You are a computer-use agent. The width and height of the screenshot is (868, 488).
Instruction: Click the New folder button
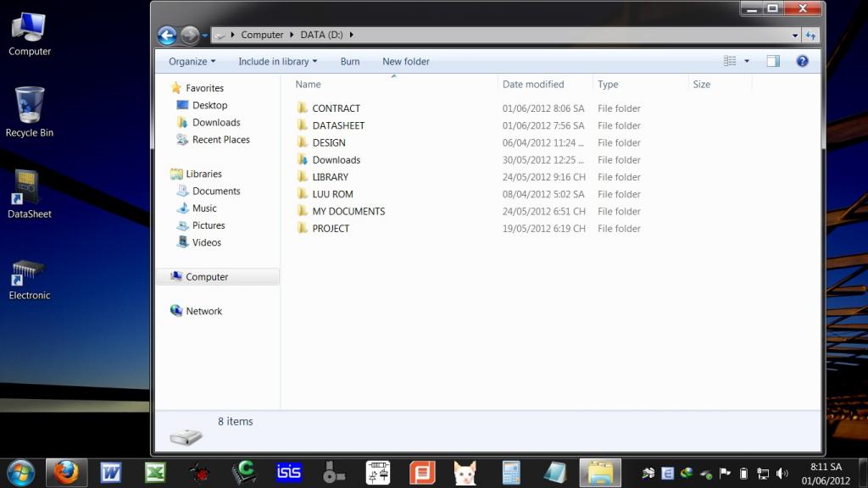406,61
